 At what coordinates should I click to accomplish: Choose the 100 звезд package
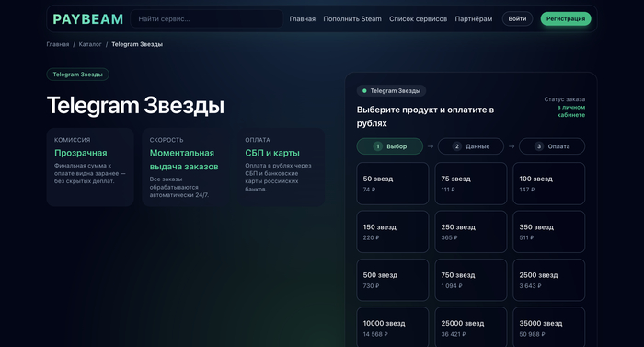pyautogui.click(x=548, y=184)
